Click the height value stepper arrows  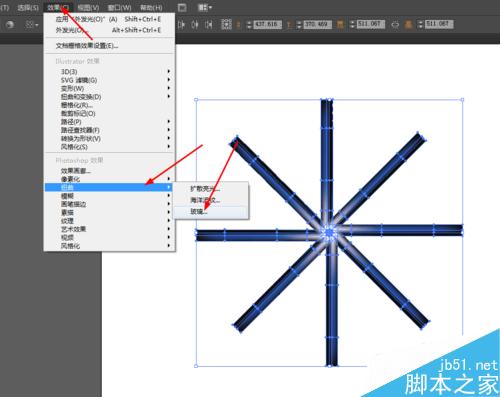[x=421, y=24]
